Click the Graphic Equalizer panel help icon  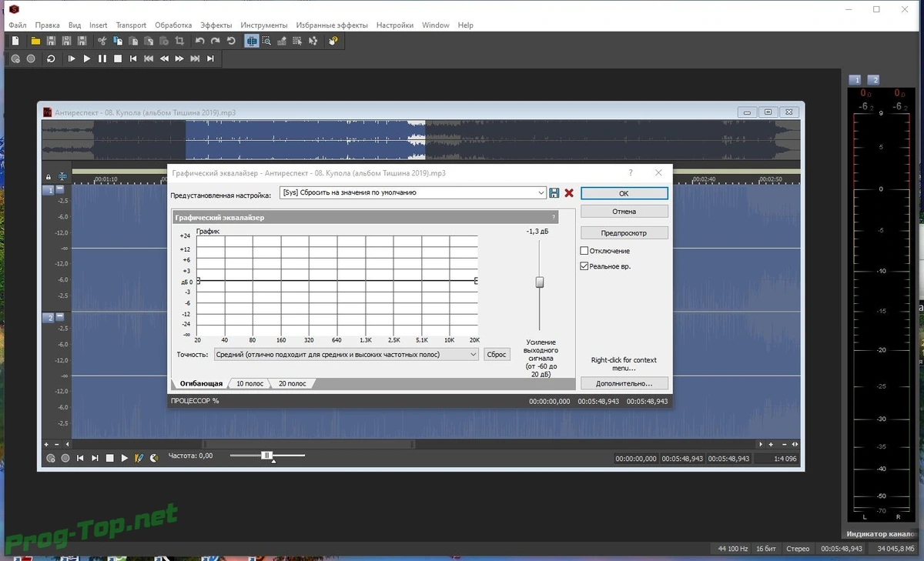[x=553, y=218]
